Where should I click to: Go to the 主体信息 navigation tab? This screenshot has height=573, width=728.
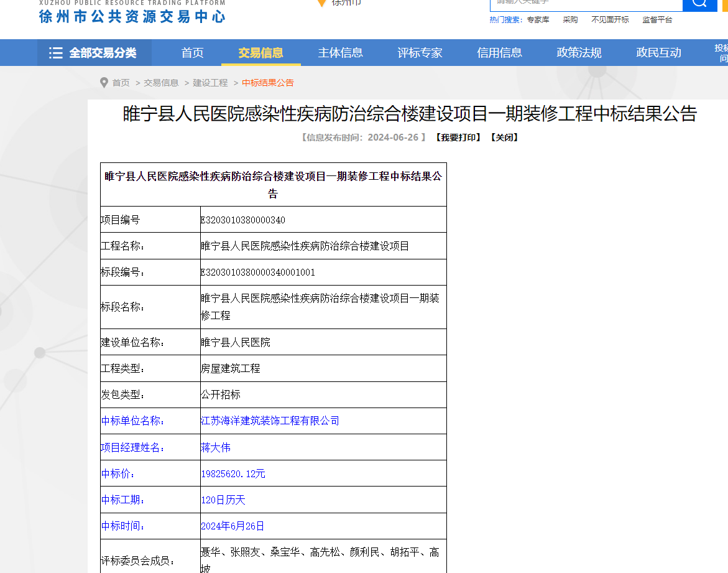coord(340,53)
